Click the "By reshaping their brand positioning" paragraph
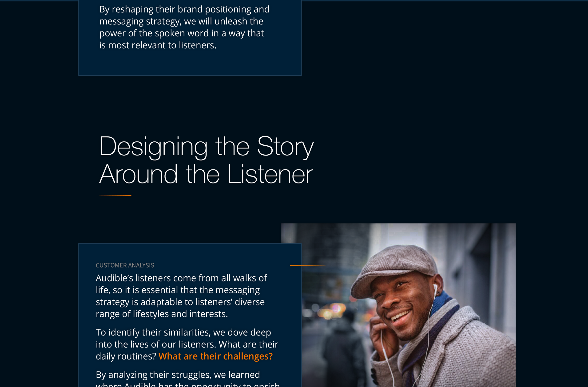The width and height of the screenshot is (588, 387). [184, 27]
